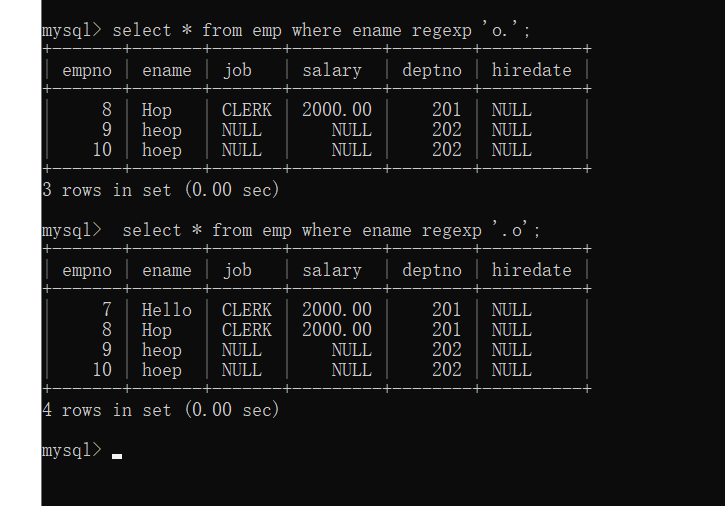Click the hiredate header in the first table
The image size is (725, 506).
point(532,70)
